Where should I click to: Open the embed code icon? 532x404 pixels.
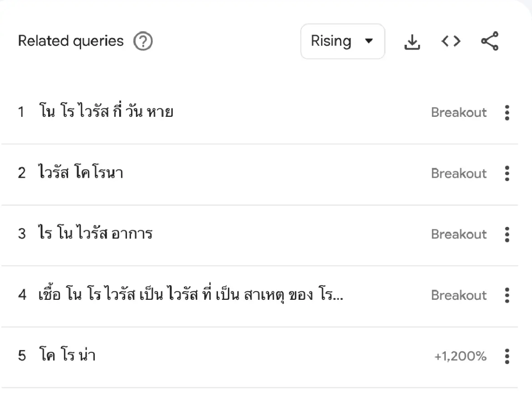point(451,41)
